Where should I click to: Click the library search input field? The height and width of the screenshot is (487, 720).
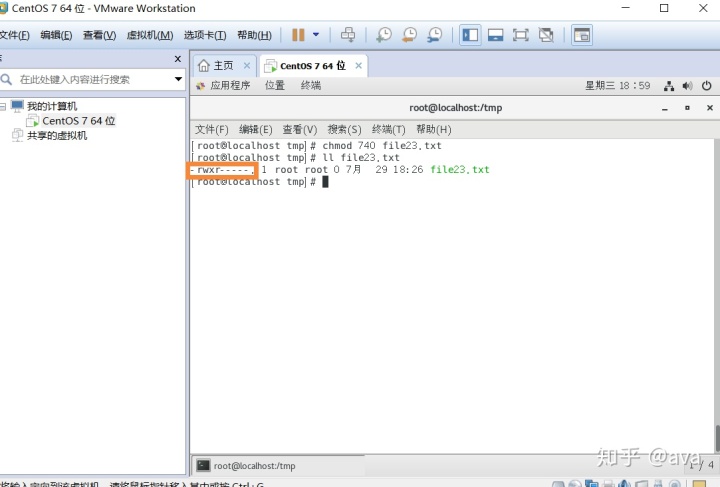(87, 79)
